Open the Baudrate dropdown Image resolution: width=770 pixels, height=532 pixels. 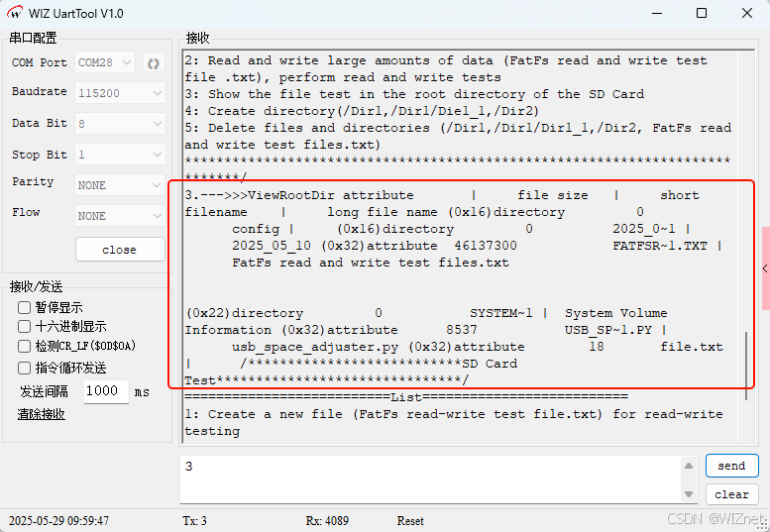coord(120,93)
